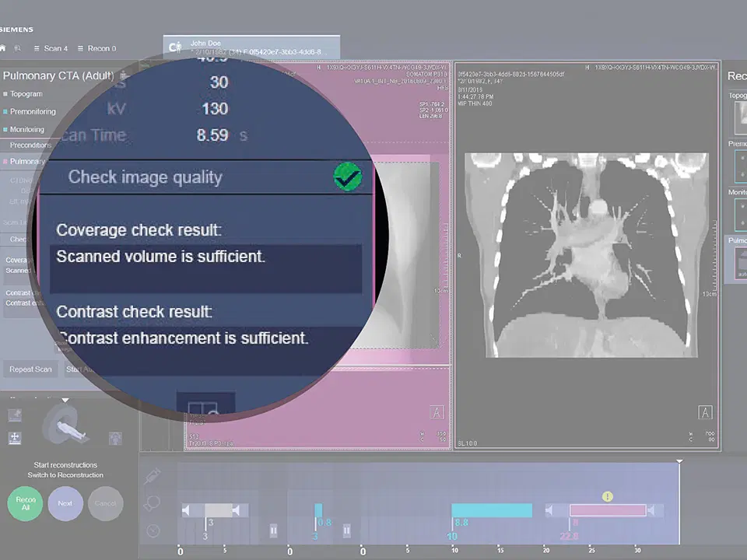
Task: Click the home icon in top bar
Action: tap(3, 48)
